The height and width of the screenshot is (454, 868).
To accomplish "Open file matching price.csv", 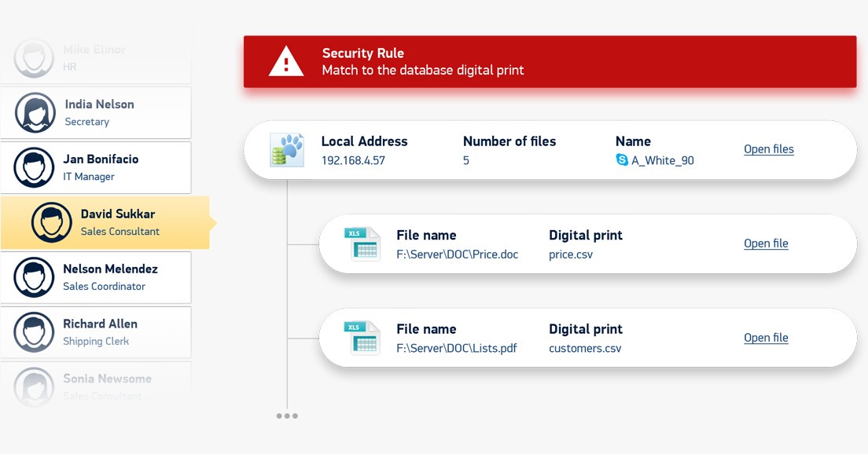I will pos(766,243).
